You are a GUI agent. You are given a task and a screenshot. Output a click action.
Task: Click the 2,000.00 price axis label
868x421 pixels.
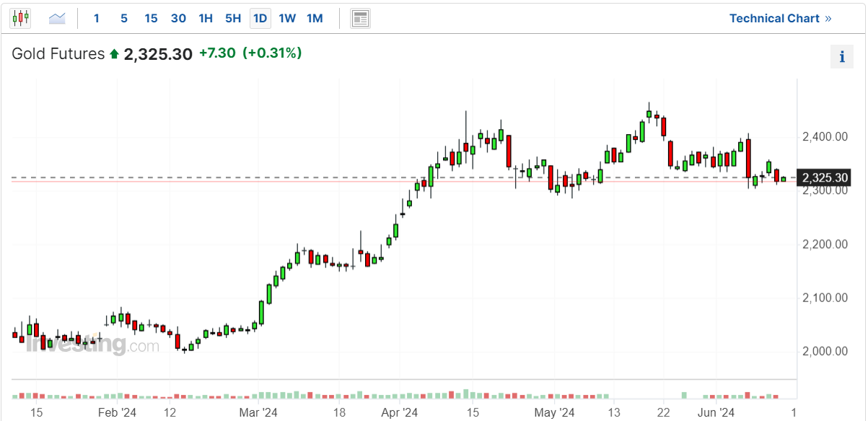825,352
